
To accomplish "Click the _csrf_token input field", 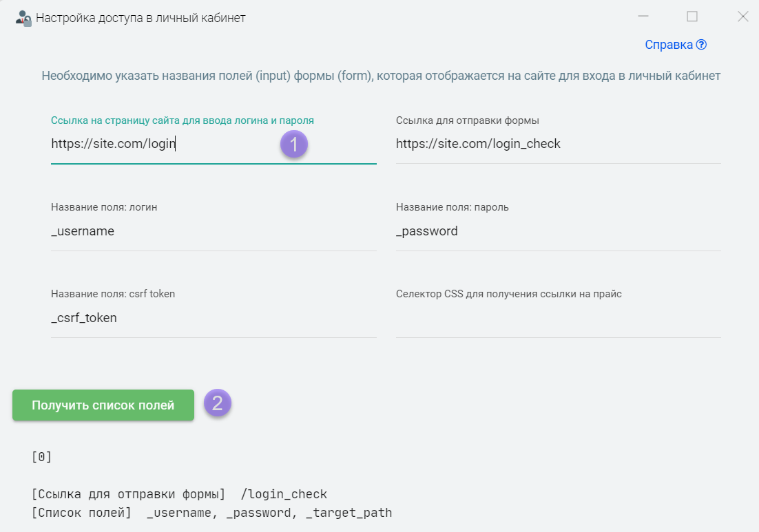I will [214, 318].
